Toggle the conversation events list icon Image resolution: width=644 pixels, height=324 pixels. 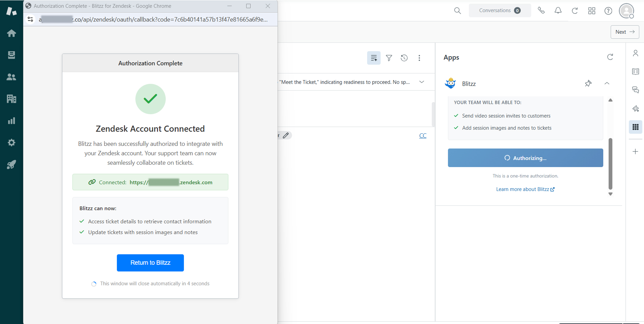(x=374, y=58)
